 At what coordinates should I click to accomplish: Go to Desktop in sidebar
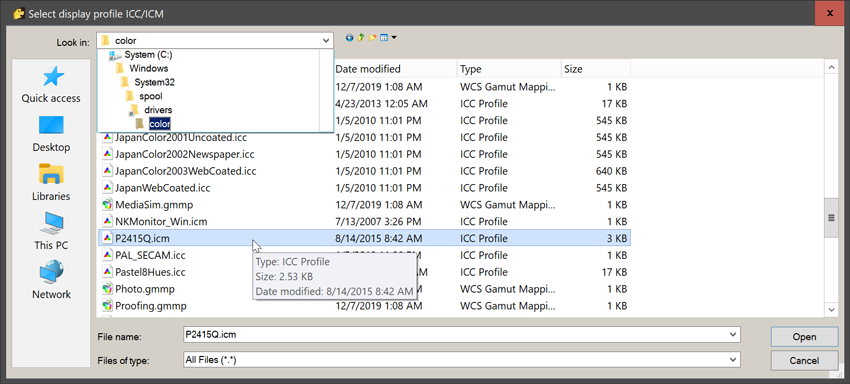(x=51, y=133)
